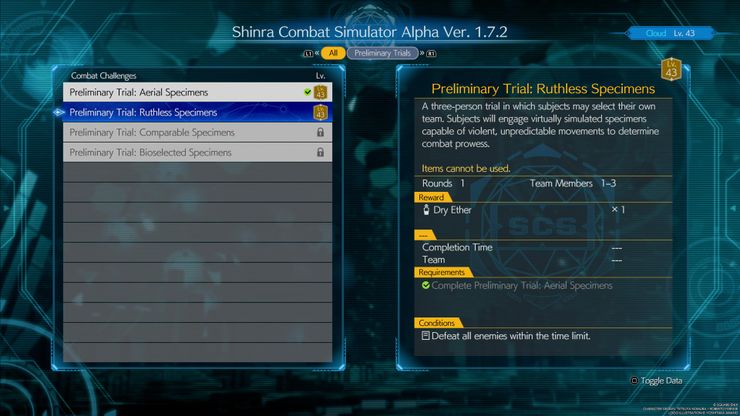Viewport: 740px width, 416px height.
Task: Click the lock icon on Comparable Specimens
Action: click(320, 132)
